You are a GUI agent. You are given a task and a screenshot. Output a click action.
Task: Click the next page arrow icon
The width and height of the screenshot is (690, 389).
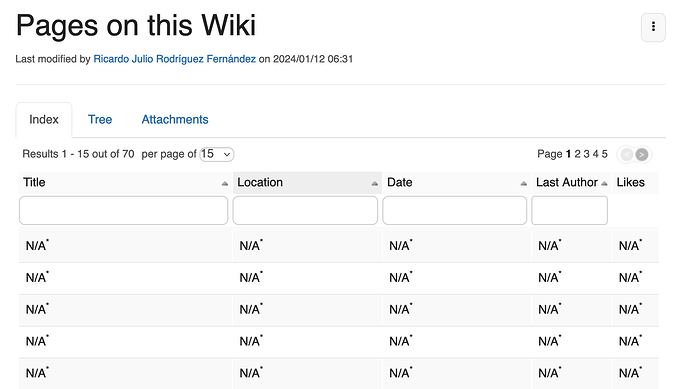(642, 154)
